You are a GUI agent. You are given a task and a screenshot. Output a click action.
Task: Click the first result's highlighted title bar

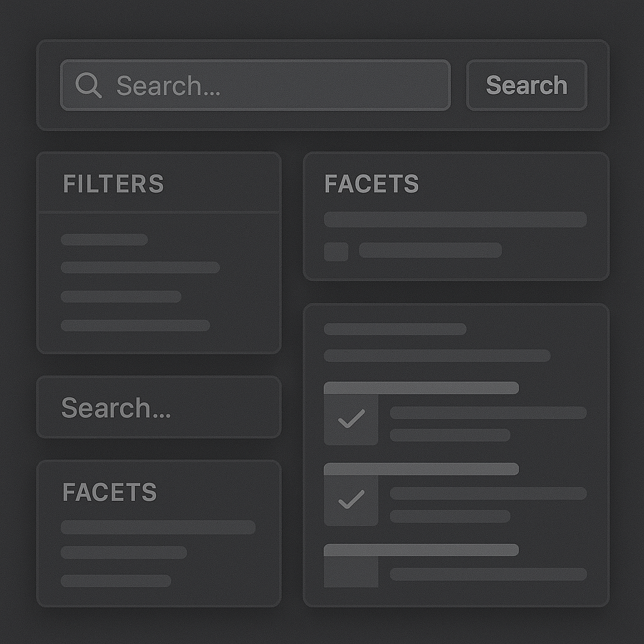point(421,388)
